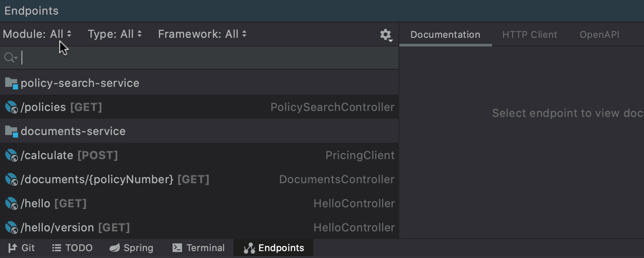Click the search magnifier icon
Viewport: 644px width, 258px height.
[x=9, y=58]
